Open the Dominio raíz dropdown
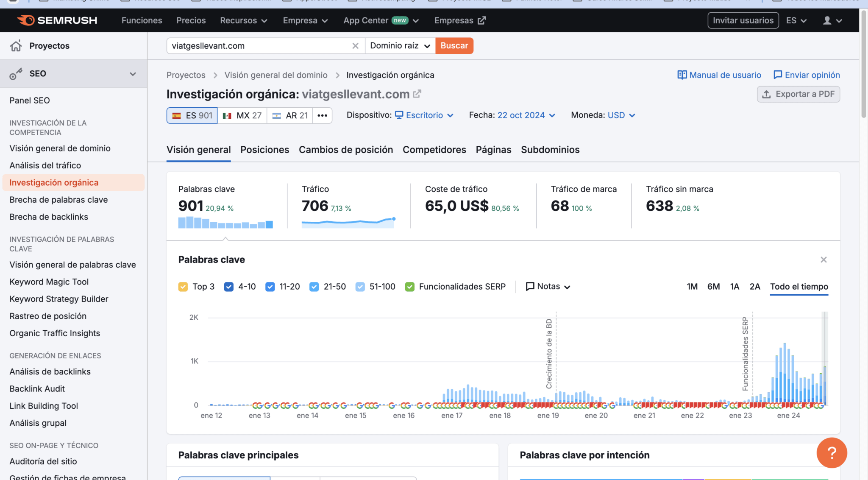The width and height of the screenshot is (868, 480). coord(400,46)
